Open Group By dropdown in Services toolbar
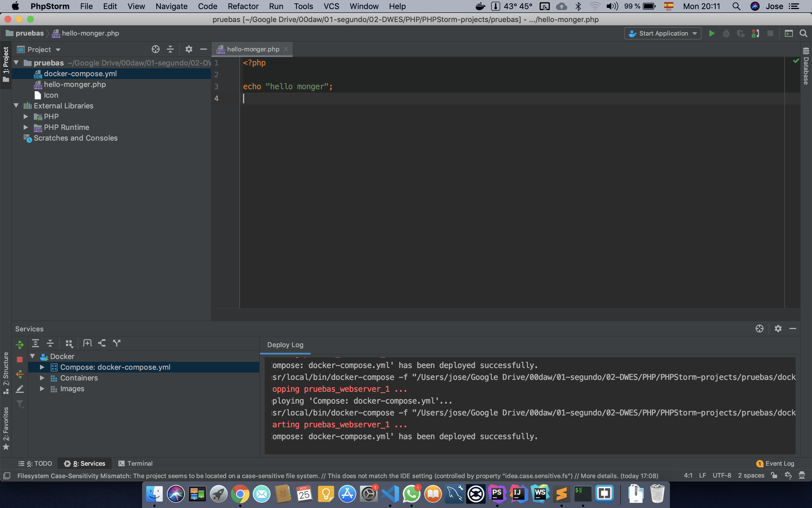The width and height of the screenshot is (812, 508). [69, 343]
